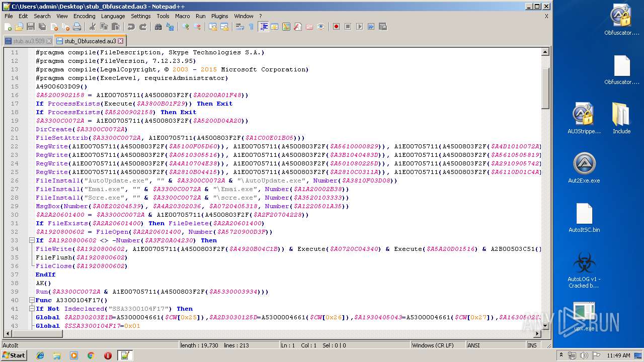Click the Close document toolbar icon
Image resolution: width=644 pixels, height=362 pixels.
click(54, 27)
